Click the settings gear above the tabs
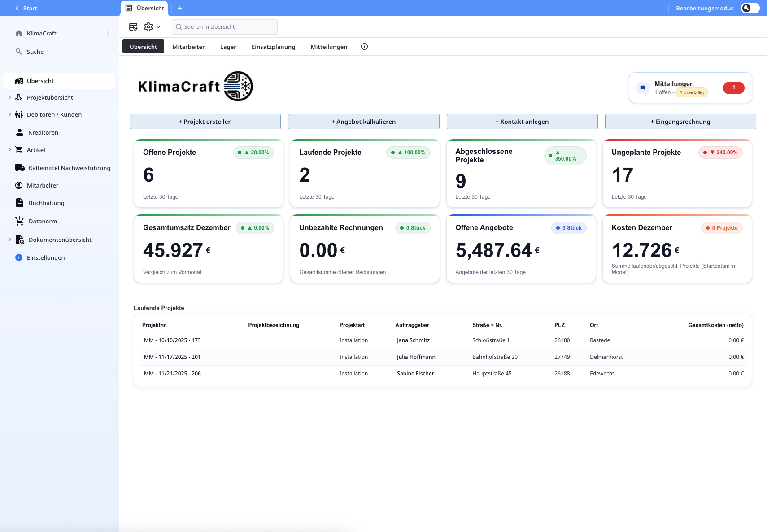 tap(148, 26)
